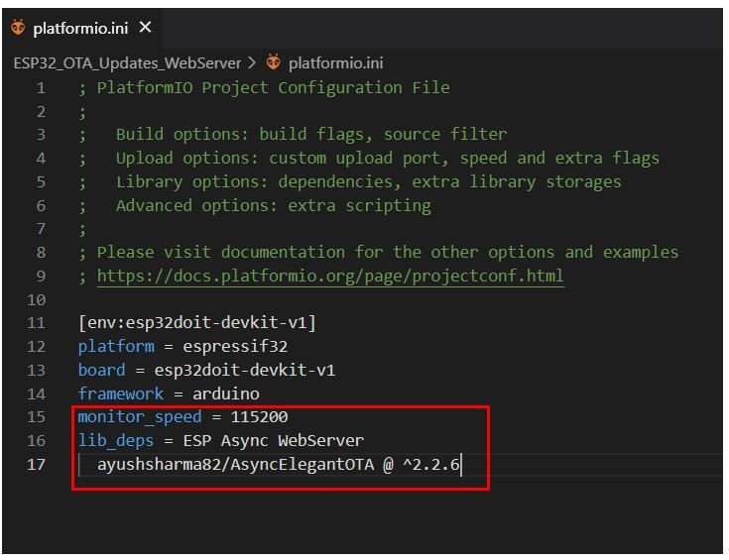Close the platformio.ini editor tab
Viewport: 729px width, 560px height.
point(146,28)
